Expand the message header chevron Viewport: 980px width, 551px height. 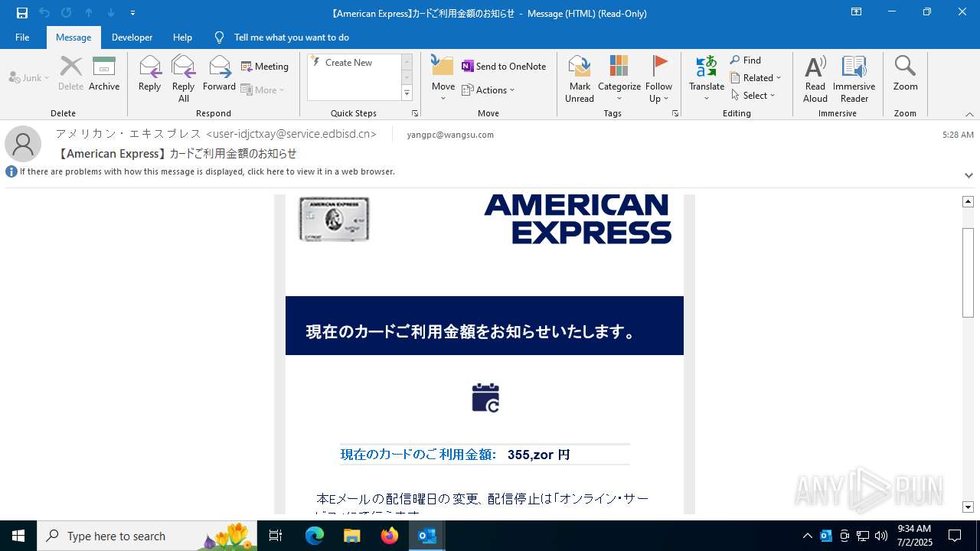[x=969, y=175]
